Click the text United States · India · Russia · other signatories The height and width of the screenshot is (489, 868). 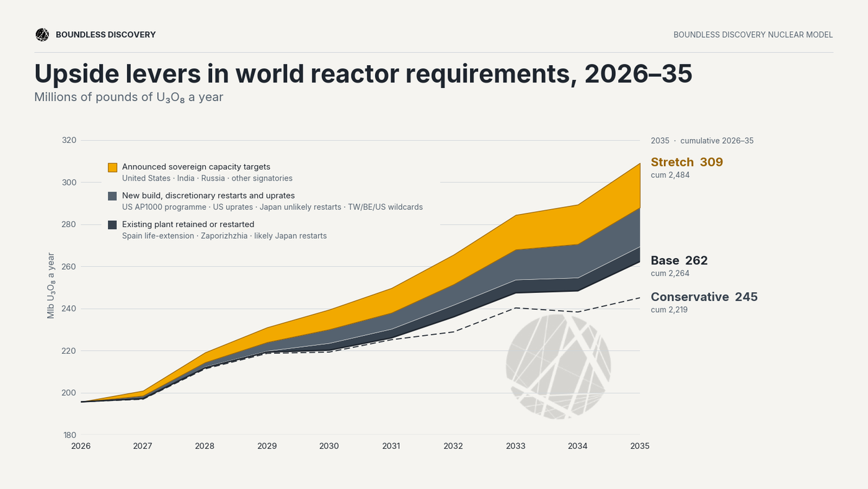pos(207,178)
